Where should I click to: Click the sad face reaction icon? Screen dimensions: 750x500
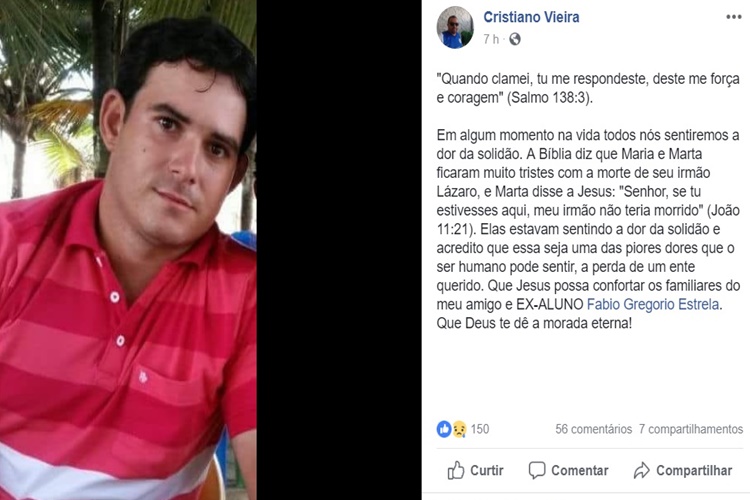coord(459,429)
